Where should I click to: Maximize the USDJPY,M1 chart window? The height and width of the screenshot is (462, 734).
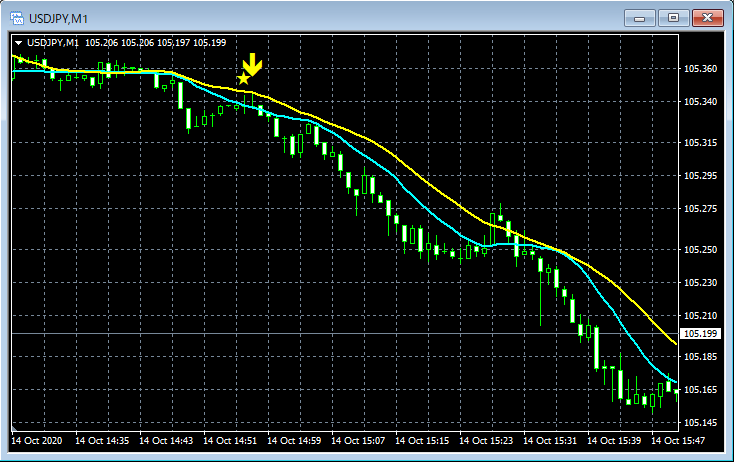(x=673, y=18)
